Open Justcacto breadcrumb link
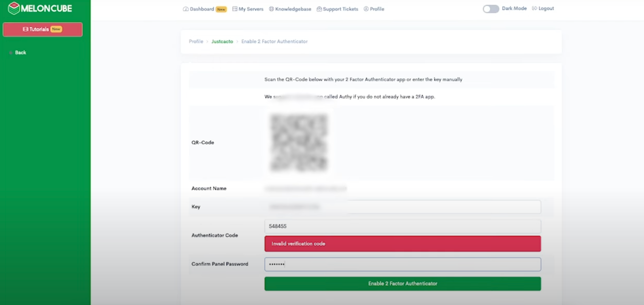This screenshot has width=644, height=305. (222, 41)
